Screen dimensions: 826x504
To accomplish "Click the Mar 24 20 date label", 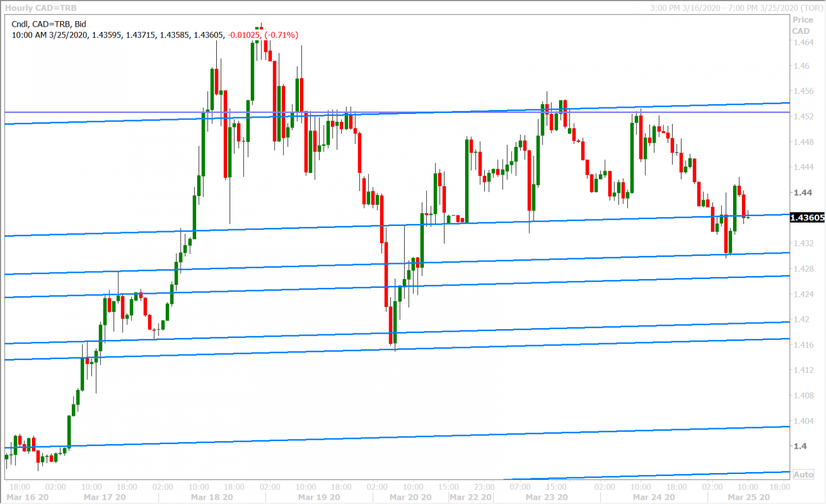I will coord(654,497).
